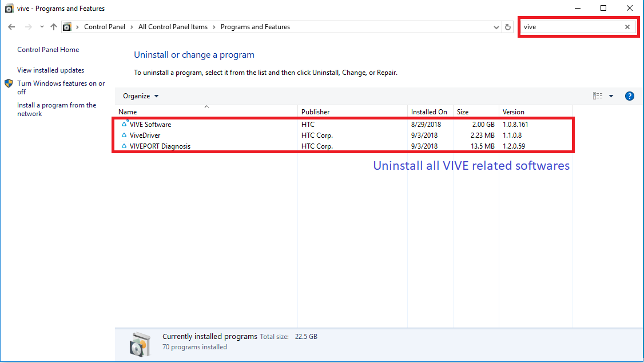Close the Programs and Features window
Viewport: 644px width, 363px height.
(x=630, y=8)
